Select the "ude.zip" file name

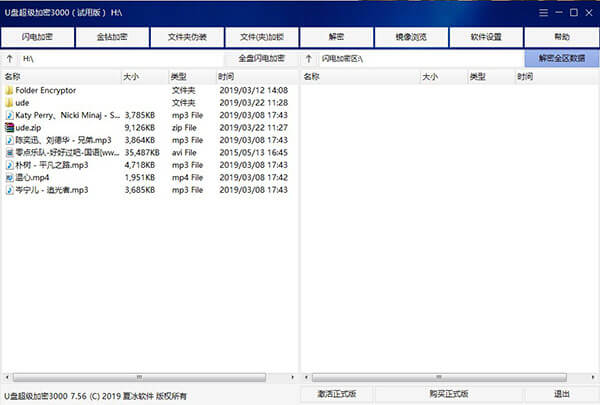click(28, 127)
